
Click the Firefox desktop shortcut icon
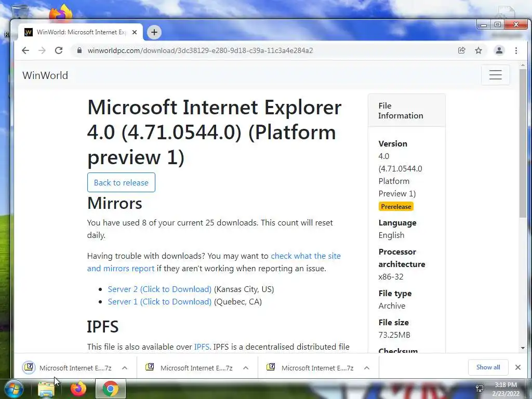(x=61, y=12)
